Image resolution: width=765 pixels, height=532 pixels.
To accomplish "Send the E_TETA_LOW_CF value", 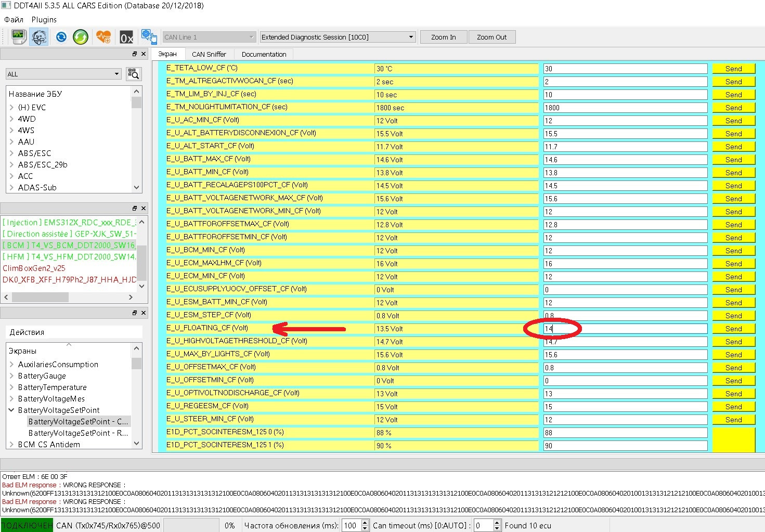I will [733, 69].
